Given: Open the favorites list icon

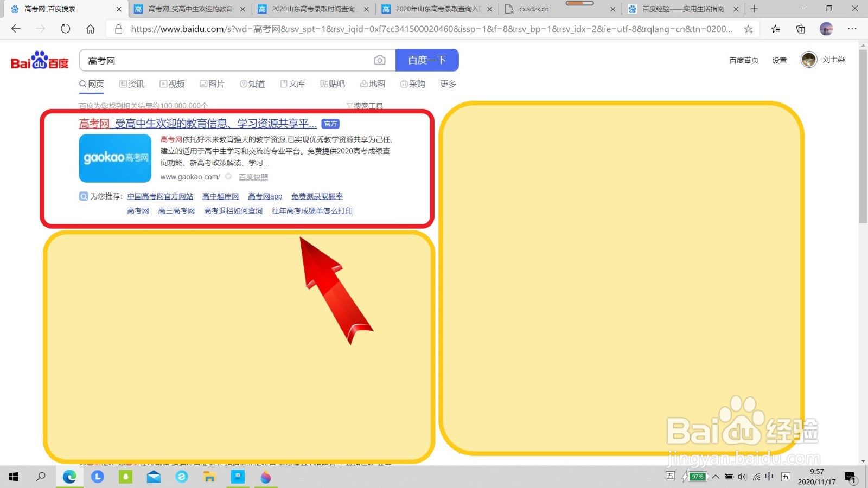Looking at the screenshot, I should pos(776,29).
